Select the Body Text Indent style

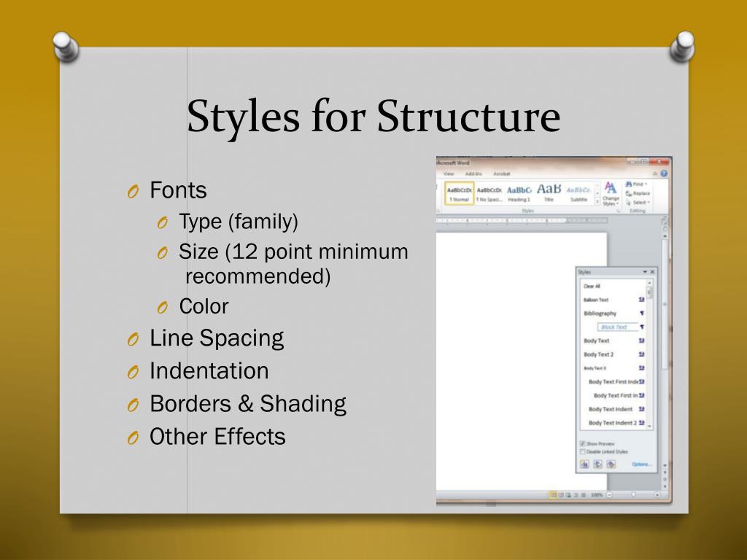[x=611, y=409]
